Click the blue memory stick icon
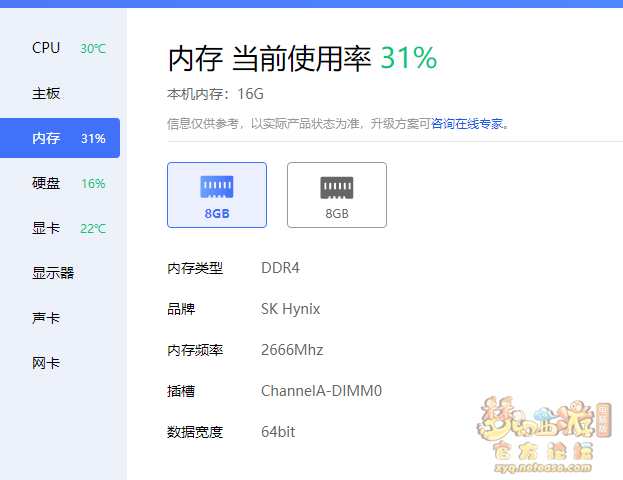This screenshot has height=480, width=623. 217,187
